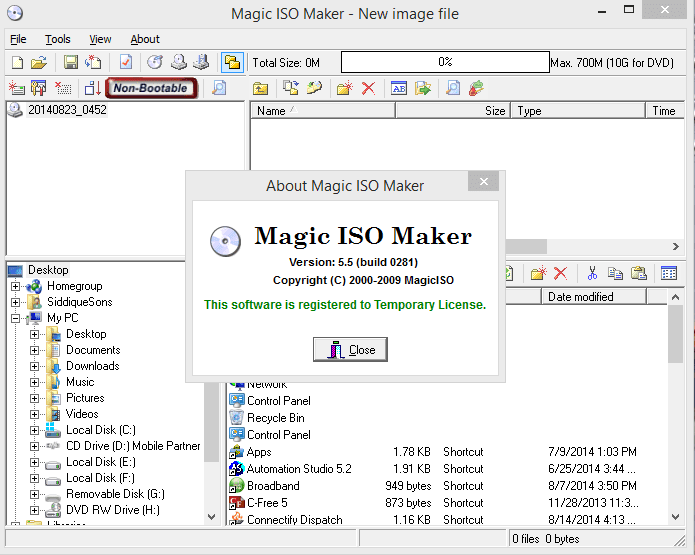Click the folder tree scroll down arrow
695x555 pixels.
(211, 516)
